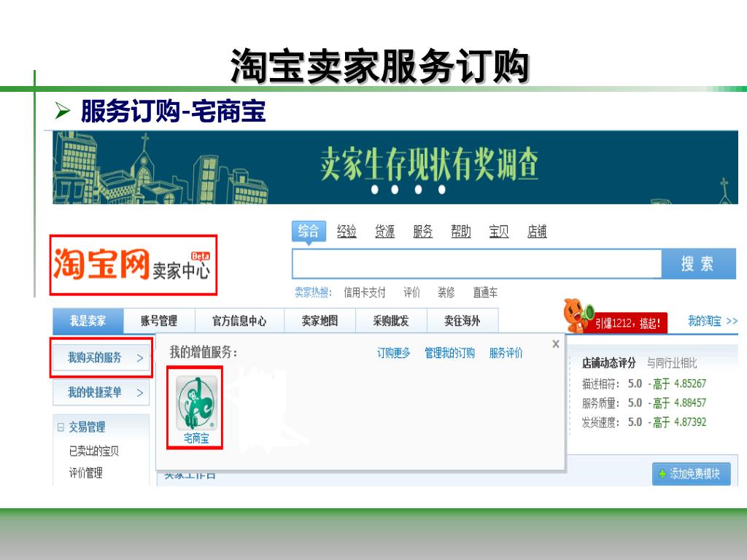Select the 宝贝 search tab
This screenshot has width=747, height=560.
(x=499, y=231)
